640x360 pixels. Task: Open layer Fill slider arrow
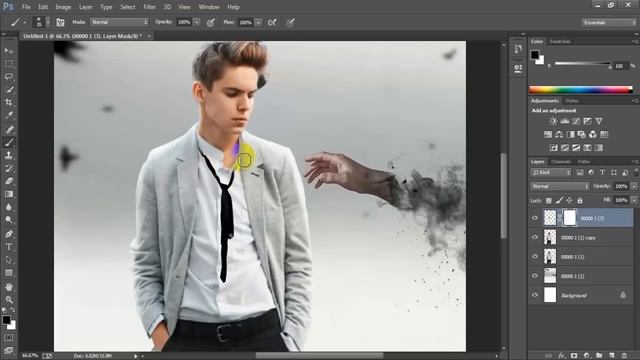pyautogui.click(x=634, y=200)
